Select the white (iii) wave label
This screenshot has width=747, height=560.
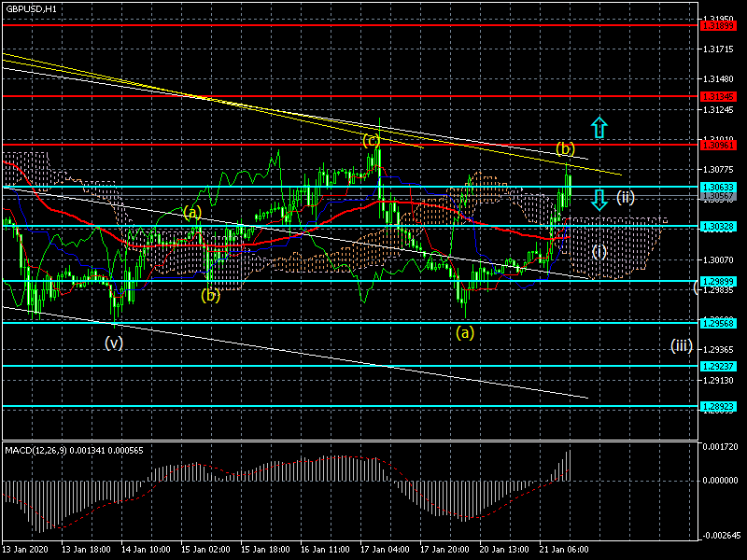point(682,345)
